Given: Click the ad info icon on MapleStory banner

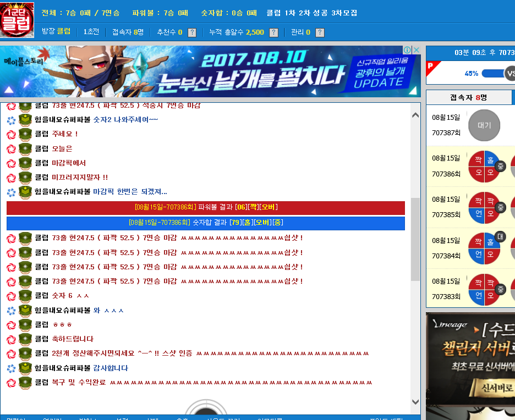Looking at the screenshot, I should click(x=407, y=50).
